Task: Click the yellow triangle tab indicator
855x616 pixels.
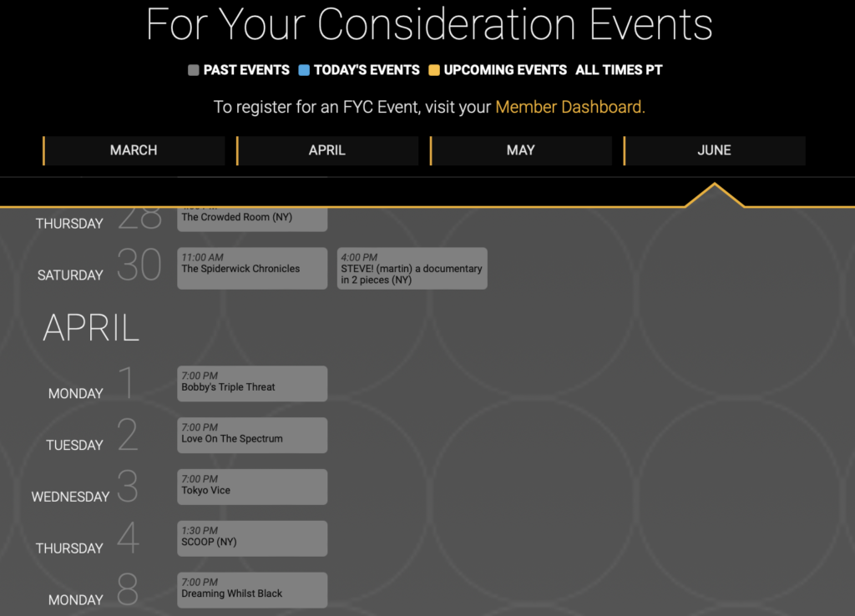Action: pyautogui.click(x=715, y=195)
